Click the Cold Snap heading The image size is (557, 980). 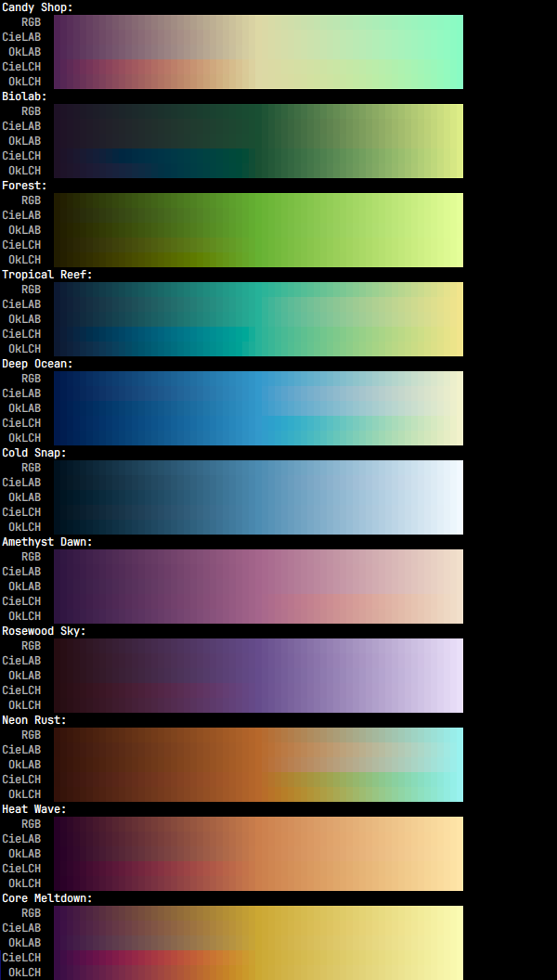pyautogui.click(x=34, y=453)
